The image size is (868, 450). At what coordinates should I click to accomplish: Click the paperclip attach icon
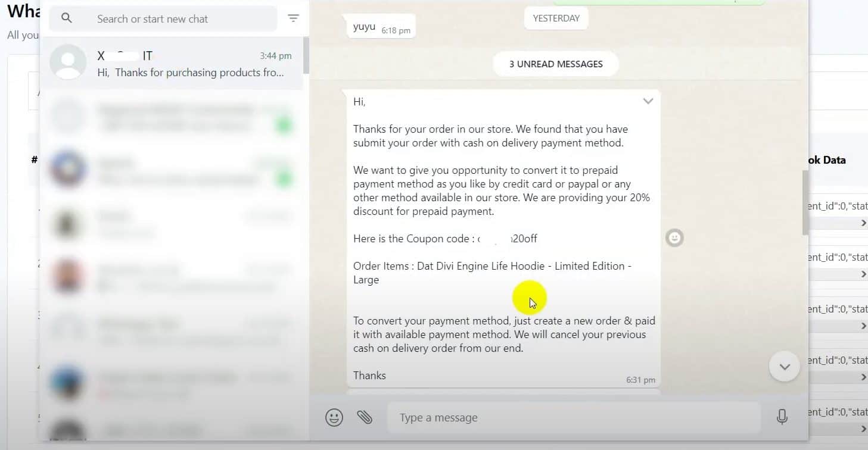(x=365, y=417)
